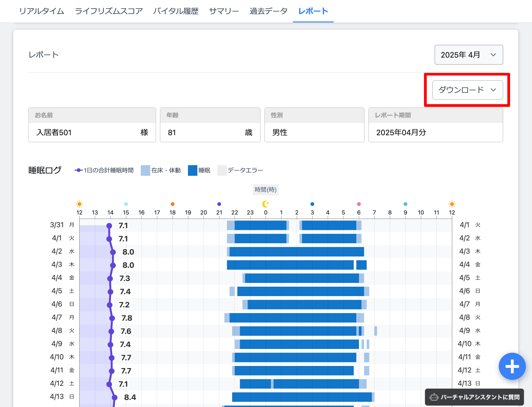
Task: Click the 7.6 sleep total for 4/8
Action: 126,331
